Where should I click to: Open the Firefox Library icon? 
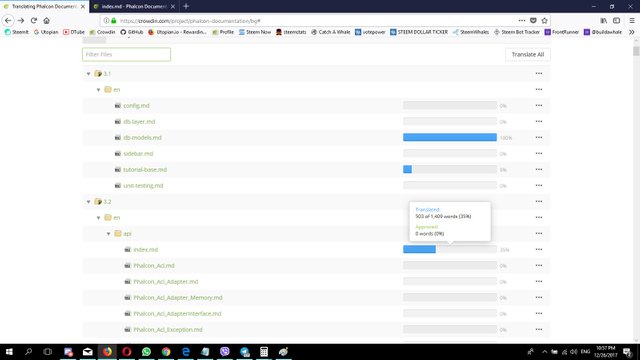pyautogui.click(x=603, y=20)
